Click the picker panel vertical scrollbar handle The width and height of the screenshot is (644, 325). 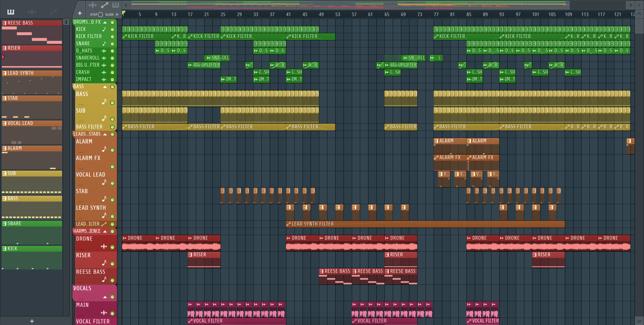(x=66, y=22)
